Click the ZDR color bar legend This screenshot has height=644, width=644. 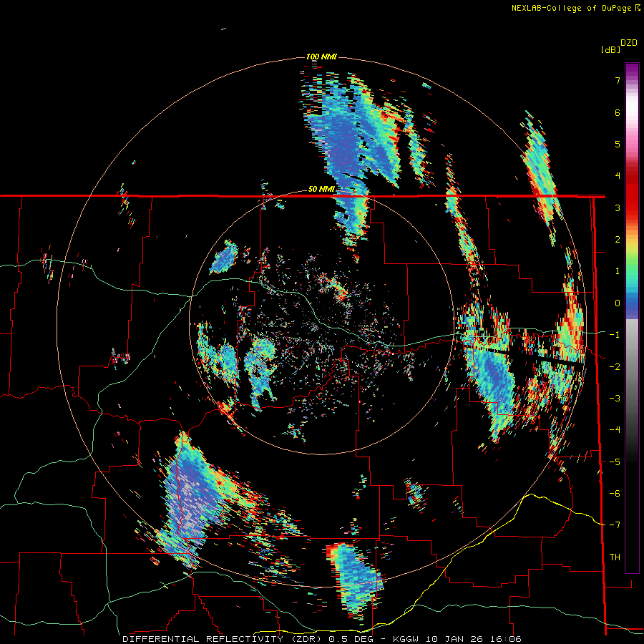632,318
